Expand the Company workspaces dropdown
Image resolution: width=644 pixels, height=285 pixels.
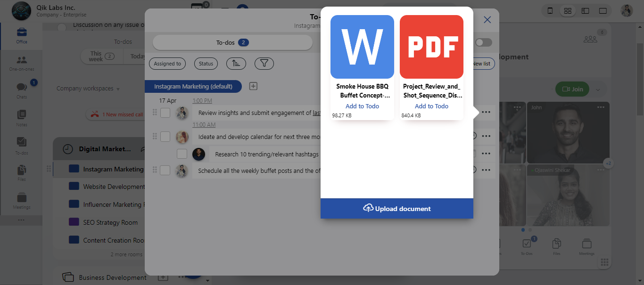click(x=88, y=89)
